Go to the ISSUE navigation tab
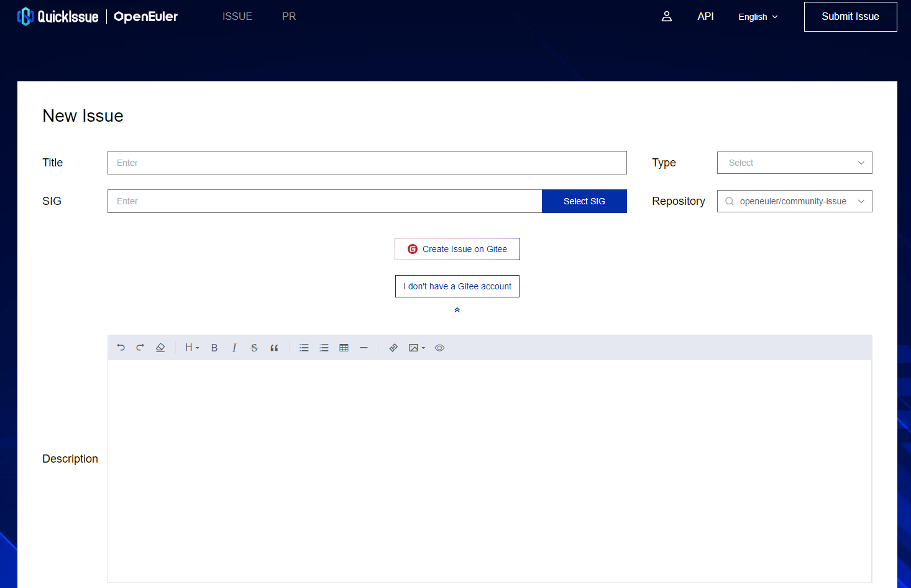The width and height of the screenshot is (911, 588). pos(237,17)
